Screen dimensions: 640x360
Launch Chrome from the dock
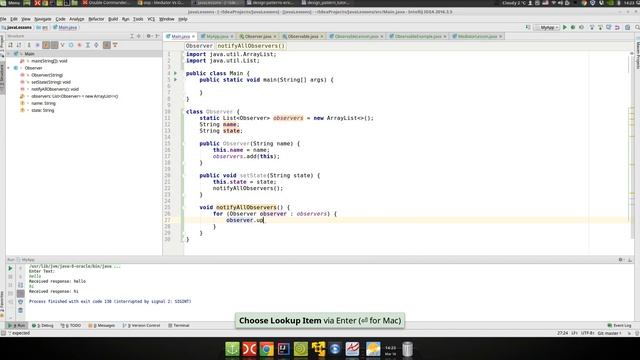pyautogui.click(x=267, y=349)
